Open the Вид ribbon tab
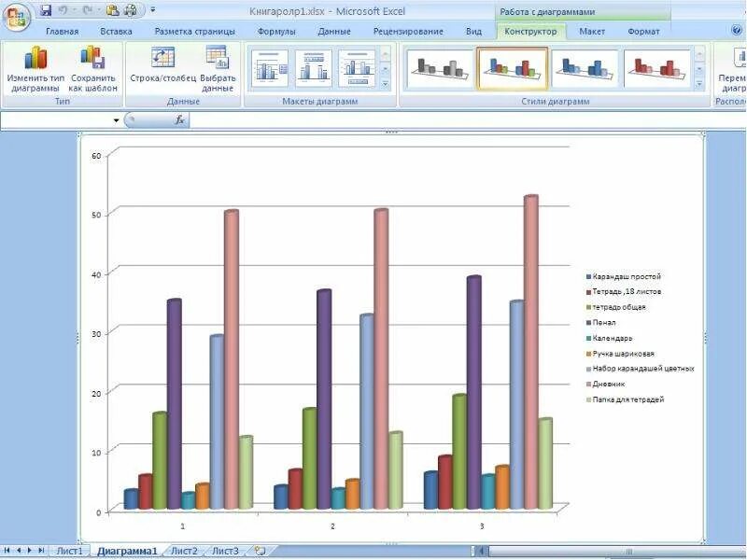Viewport: 747px width, 560px height. tap(473, 32)
